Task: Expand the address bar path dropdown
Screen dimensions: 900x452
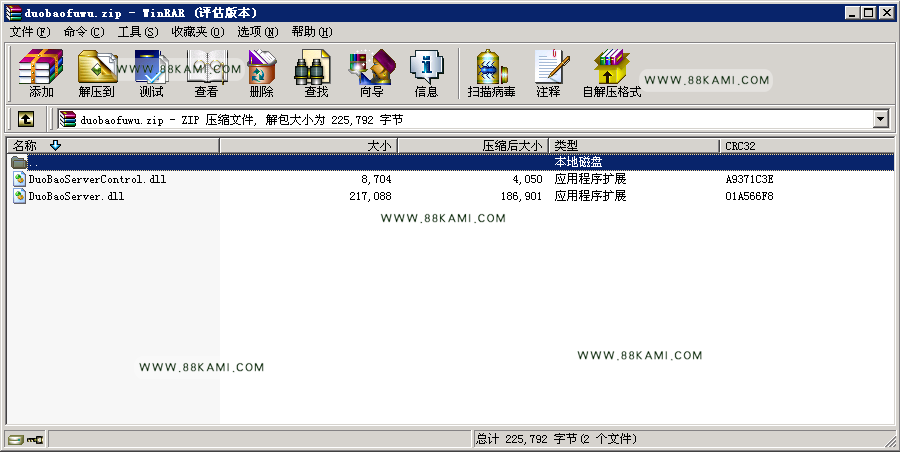Action: [x=880, y=119]
